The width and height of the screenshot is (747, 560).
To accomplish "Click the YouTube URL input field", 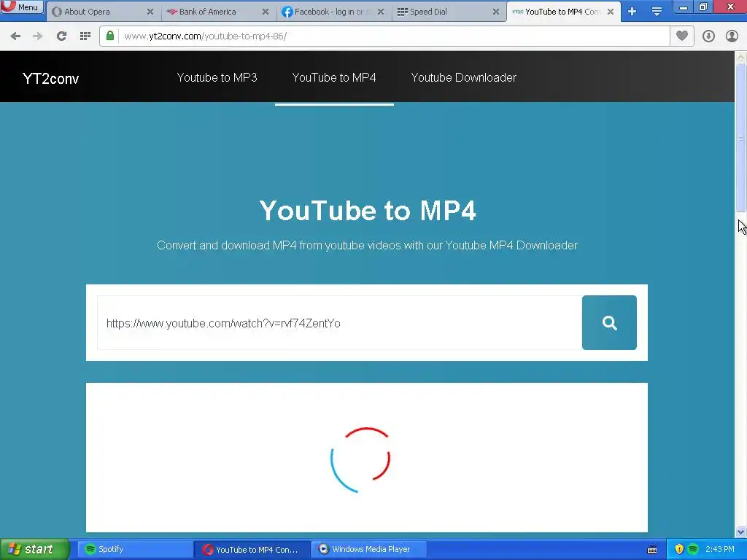I will pyautogui.click(x=340, y=323).
